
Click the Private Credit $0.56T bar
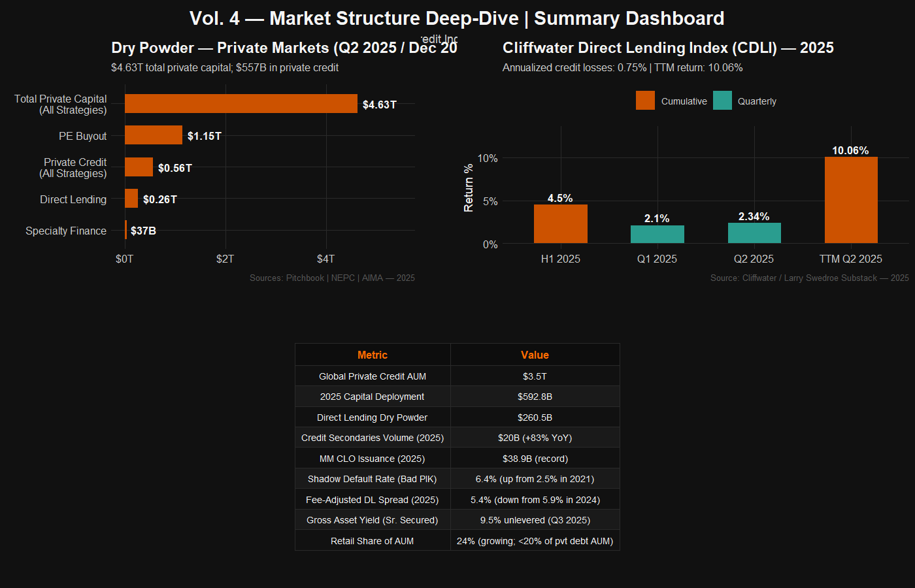(x=139, y=167)
